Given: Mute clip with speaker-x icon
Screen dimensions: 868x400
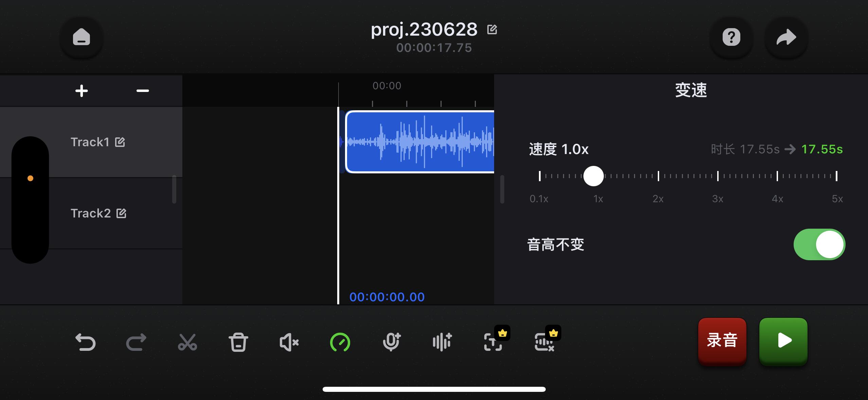Looking at the screenshot, I should click(x=289, y=342).
